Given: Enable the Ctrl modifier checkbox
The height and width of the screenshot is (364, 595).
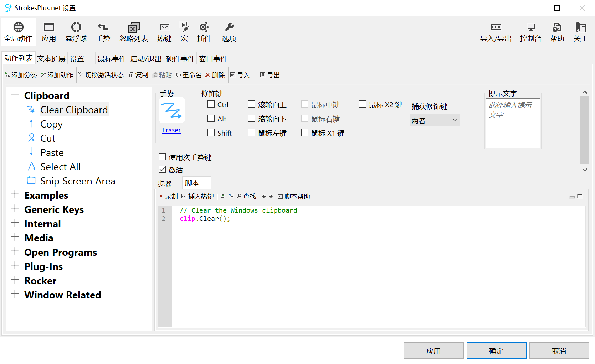Looking at the screenshot, I should (x=211, y=104).
